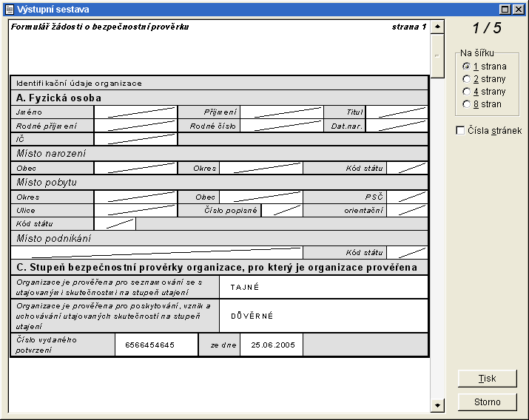This screenshot has height=420, width=529.
Task: Choose the '4 strany' radio button
Action: [466, 92]
